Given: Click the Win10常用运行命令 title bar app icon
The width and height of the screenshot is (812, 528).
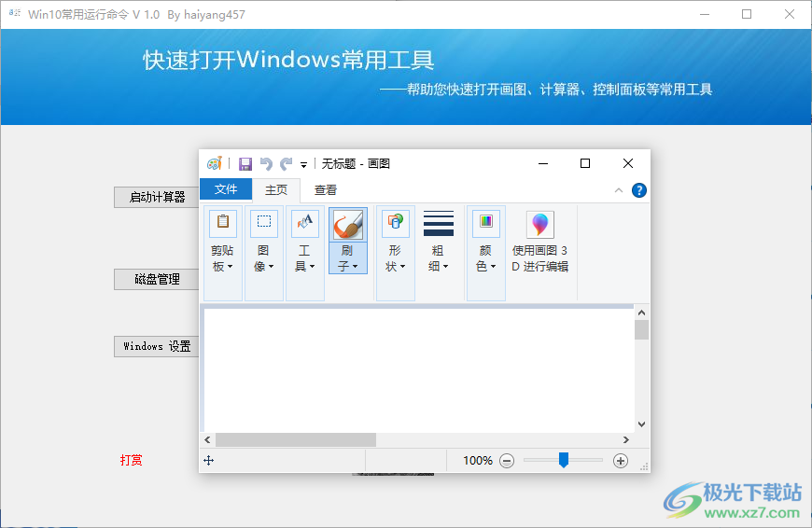Looking at the screenshot, I should coord(15,13).
